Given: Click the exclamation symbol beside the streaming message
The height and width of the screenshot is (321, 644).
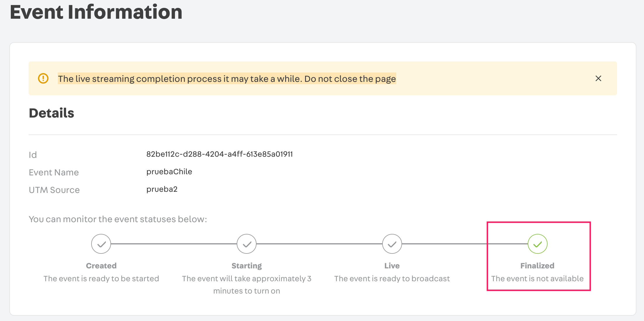Looking at the screenshot, I should pyautogui.click(x=43, y=78).
